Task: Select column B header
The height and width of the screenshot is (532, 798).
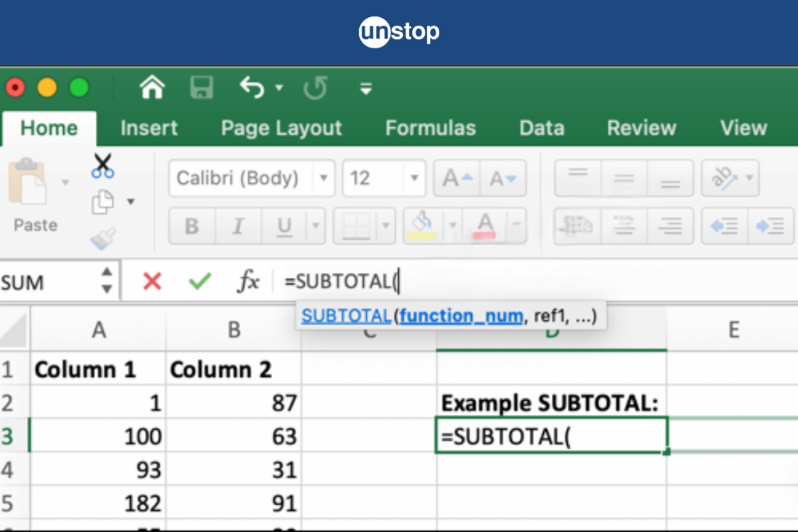Action: (234, 330)
